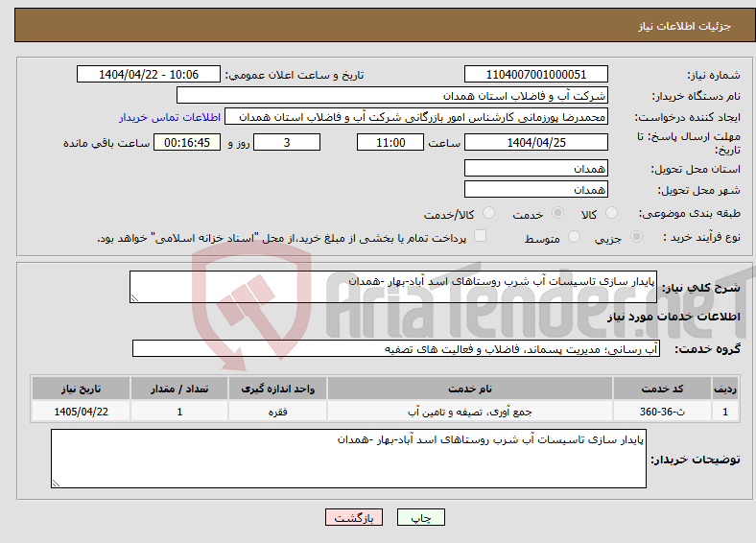Screen dimensions: 756x543
Task: Click the service code cell ث-36-360
Action: (663, 412)
